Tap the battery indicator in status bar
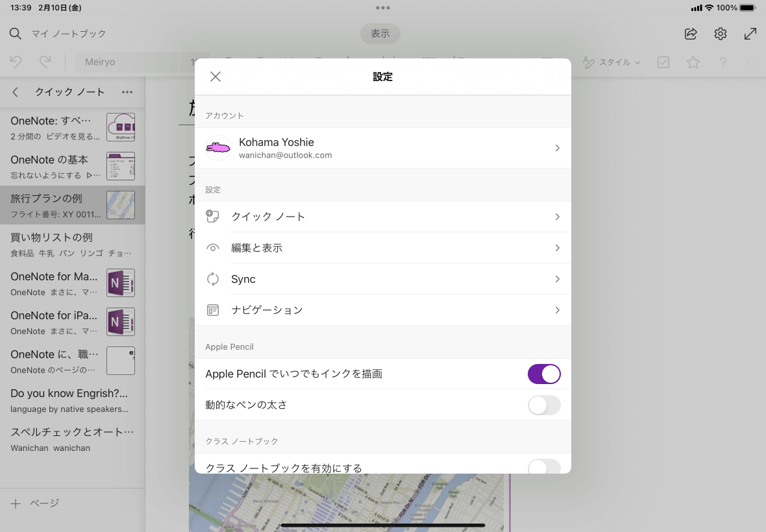This screenshot has height=532, width=766. pyautogui.click(x=747, y=8)
